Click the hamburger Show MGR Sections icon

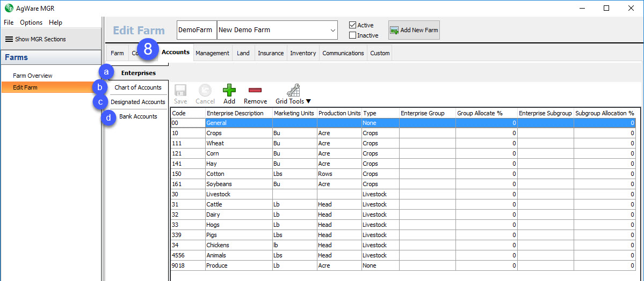pyautogui.click(x=9, y=39)
